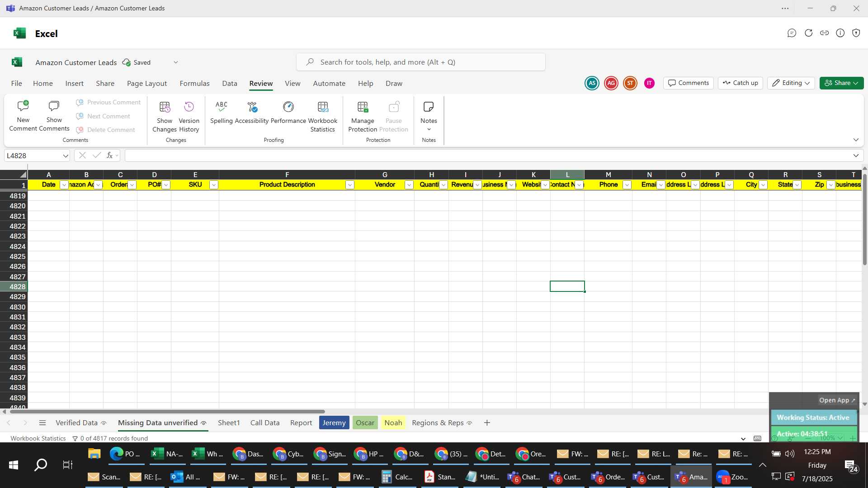Open Editing mode dropdown

791,83
